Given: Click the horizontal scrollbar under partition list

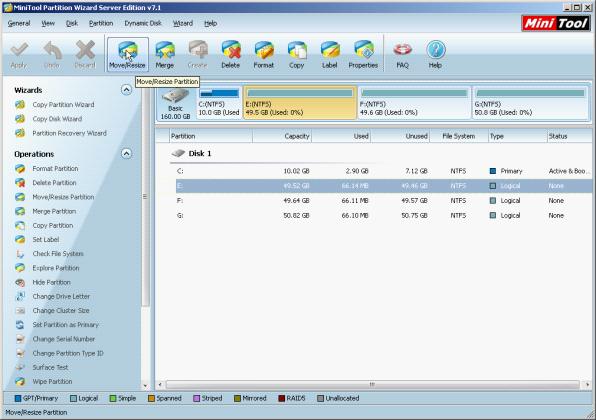Looking at the screenshot, I should (x=372, y=385).
